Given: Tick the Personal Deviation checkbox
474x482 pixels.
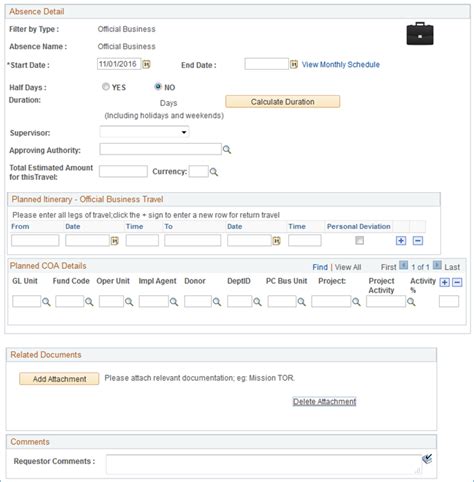Looking at the screenshot, I should [x=359, y=240].
